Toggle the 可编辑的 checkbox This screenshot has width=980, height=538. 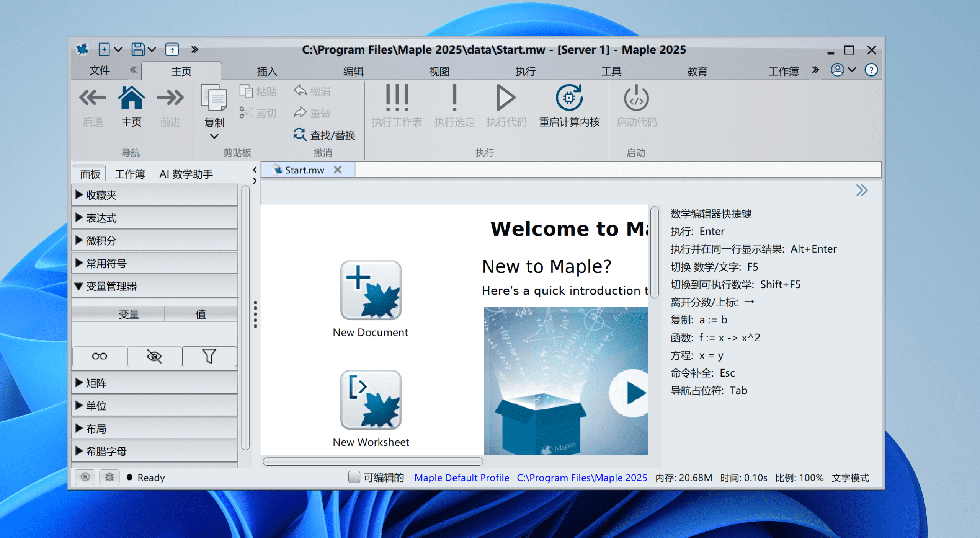tap(354, 477)
